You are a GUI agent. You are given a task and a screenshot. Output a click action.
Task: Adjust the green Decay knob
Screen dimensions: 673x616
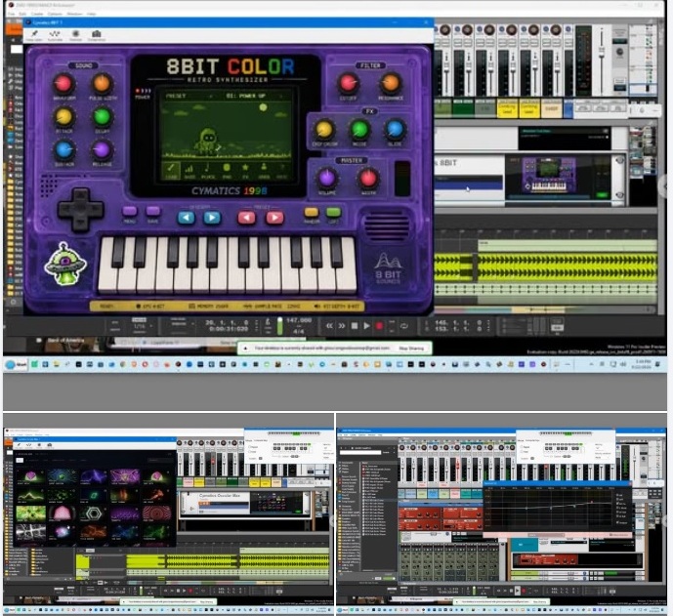[x=102, y=116]
